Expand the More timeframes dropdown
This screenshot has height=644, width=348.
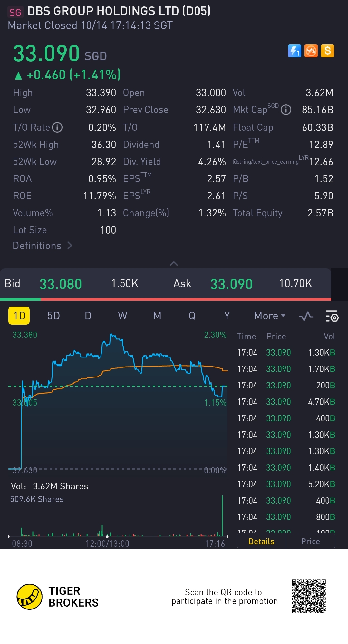click(x=269, y=316)
